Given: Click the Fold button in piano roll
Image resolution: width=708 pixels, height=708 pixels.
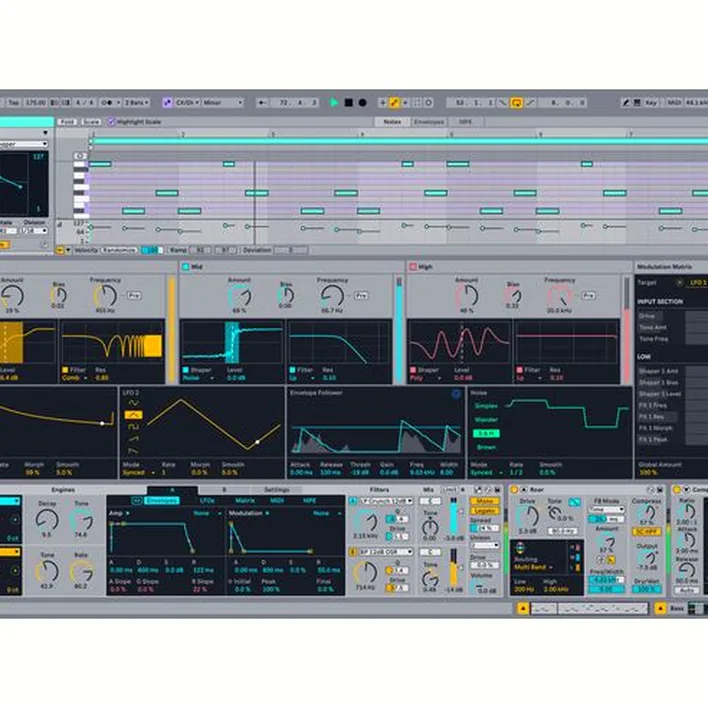Looking at the screenshot, I should [67, 122].
